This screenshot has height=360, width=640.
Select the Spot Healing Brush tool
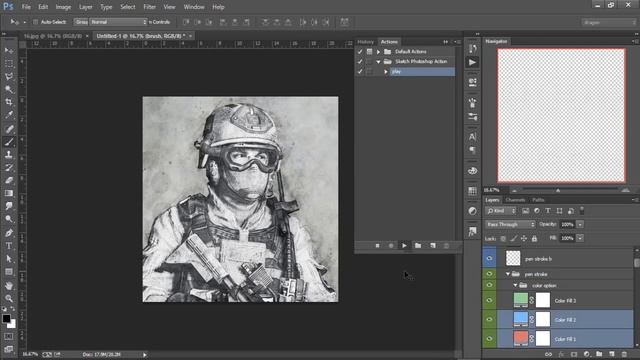(x=9, y=129)
